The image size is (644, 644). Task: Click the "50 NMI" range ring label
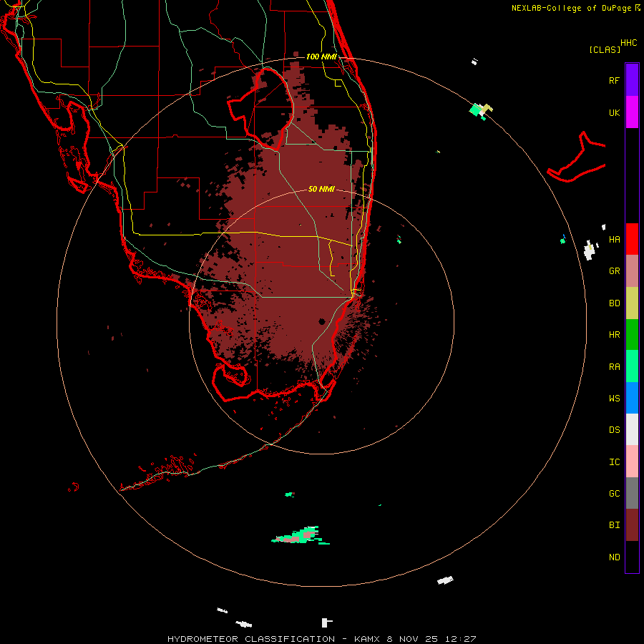pos(321,189)
